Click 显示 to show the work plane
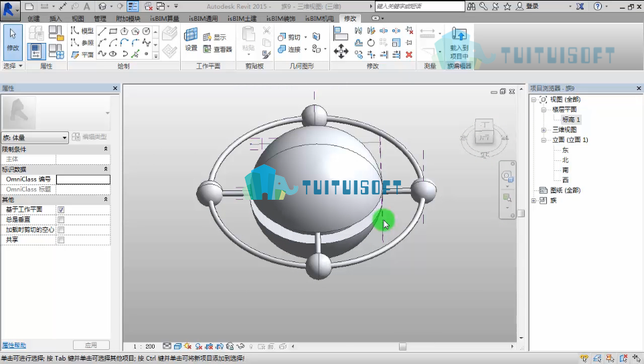The width and height of the screenshot is (644, 364). (214, 37)
